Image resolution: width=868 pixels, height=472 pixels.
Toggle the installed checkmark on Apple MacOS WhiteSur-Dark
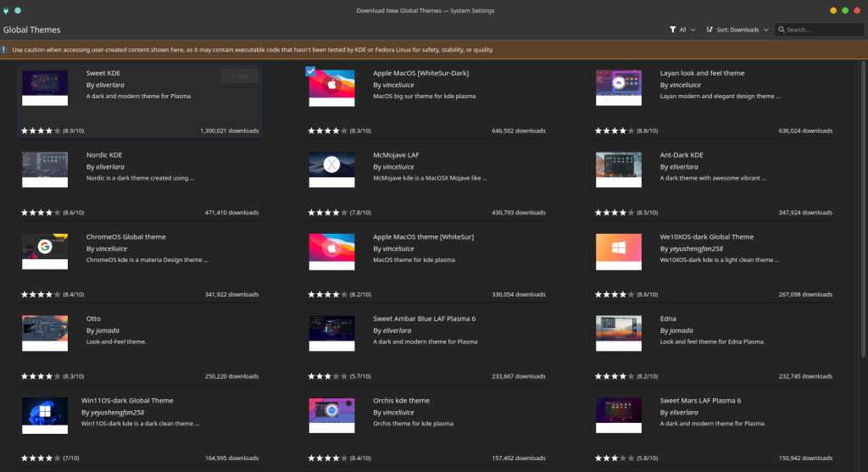pyautogui.click(x=310, y=71)
